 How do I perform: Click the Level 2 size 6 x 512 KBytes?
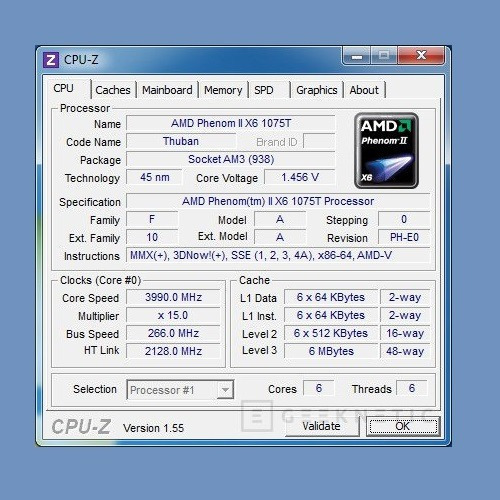pyautogui.click(x=331, y=333)
